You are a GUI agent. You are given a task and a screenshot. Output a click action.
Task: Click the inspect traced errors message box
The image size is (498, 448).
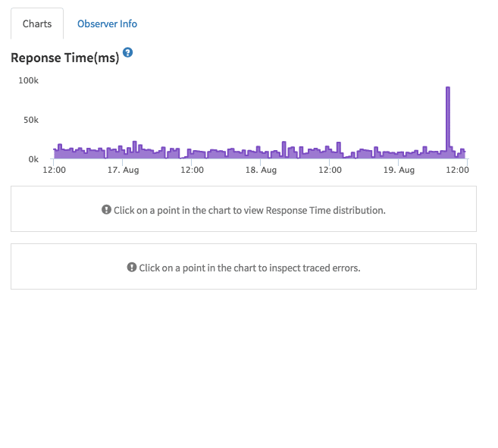(243, 266)
